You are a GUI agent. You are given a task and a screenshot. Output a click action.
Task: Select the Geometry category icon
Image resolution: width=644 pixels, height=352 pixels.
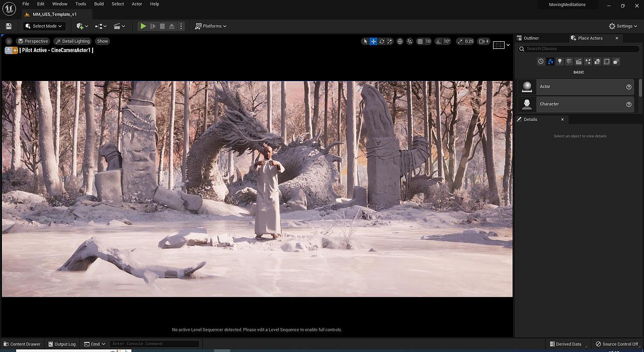(x=597, y=61)
